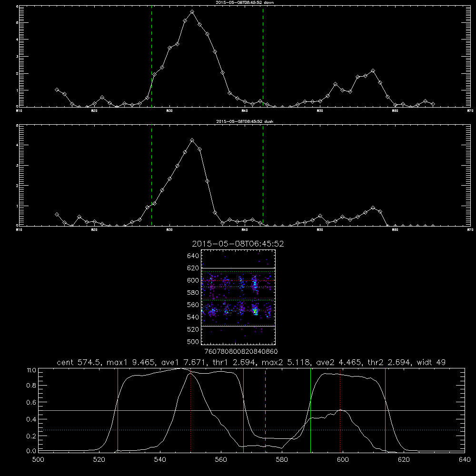This screenshot has width=476, height=476.
Task: Click the red dotted line at 550 in bottom plot
Action: tap(191, 411)
